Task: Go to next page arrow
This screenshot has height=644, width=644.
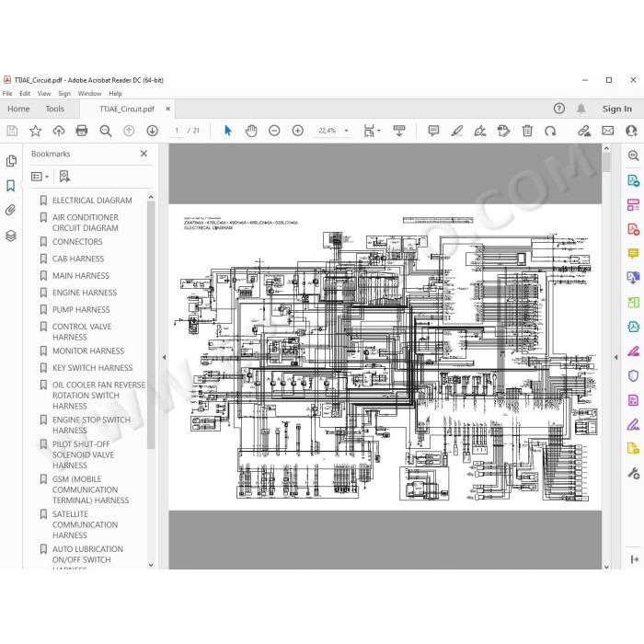Action: 153,131
